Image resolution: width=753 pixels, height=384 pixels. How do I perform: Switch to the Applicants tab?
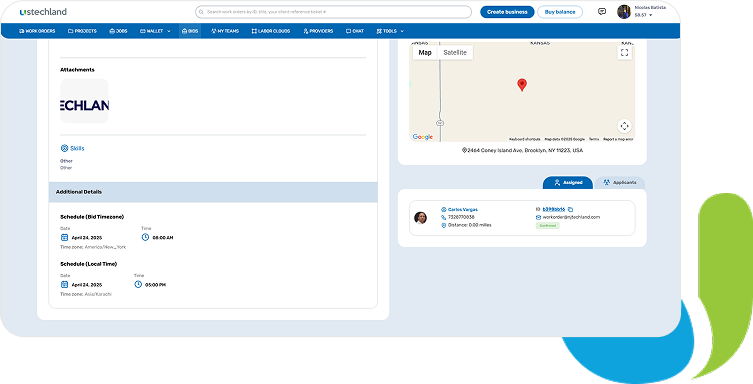(620, 182)
